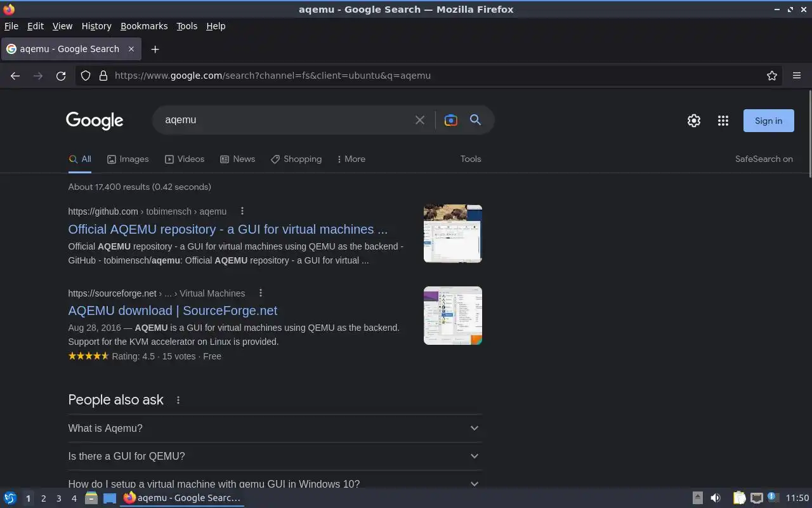Viewport: 812px width, 508px height.
Task: Open a new tab with the plus button
Action: tap(155, 49)
